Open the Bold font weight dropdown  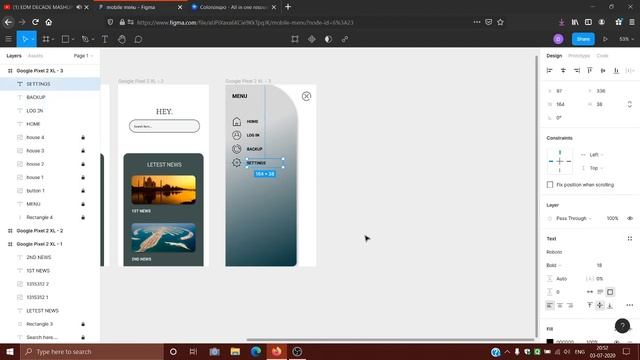554,265
